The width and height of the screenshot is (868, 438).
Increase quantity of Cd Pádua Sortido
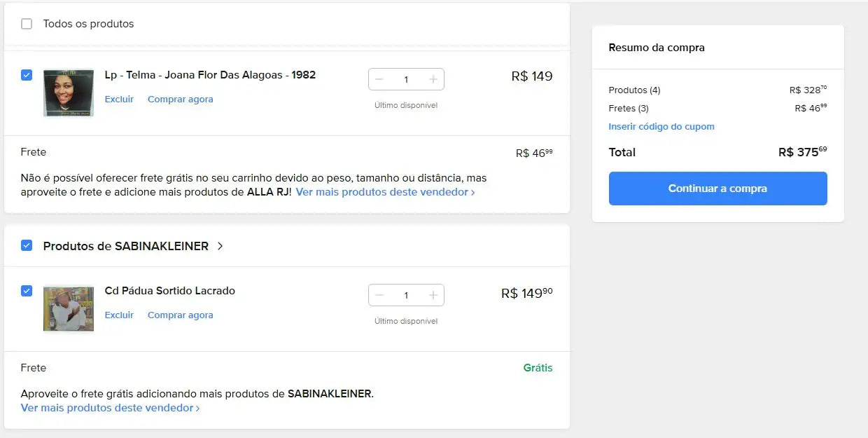[433, 295]
